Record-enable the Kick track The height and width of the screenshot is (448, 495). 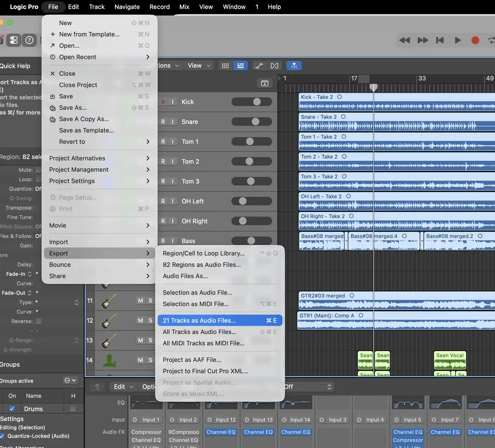(x=163, y=102)
